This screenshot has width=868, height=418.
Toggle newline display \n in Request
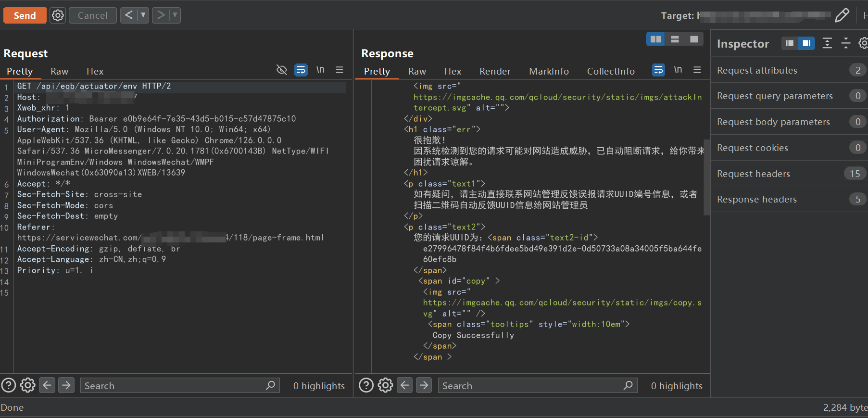[320, 70]
